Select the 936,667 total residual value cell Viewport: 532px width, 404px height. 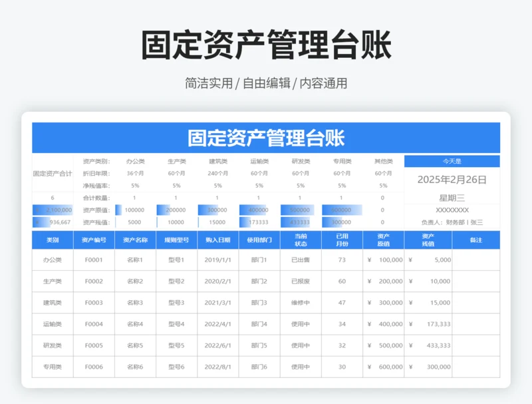click(x=53, y=222)
